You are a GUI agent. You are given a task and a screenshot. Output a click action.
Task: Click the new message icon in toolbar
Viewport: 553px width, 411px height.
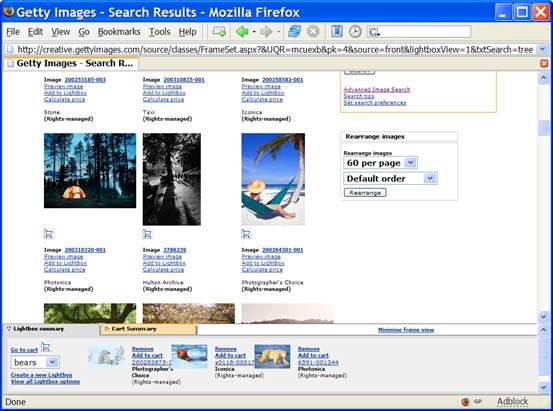tap(219, 32)
